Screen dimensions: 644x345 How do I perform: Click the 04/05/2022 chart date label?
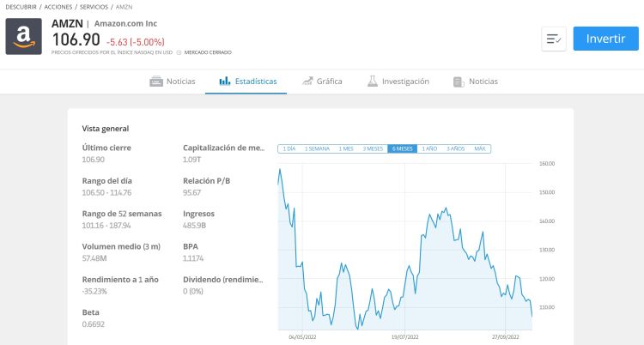(303, 337)
